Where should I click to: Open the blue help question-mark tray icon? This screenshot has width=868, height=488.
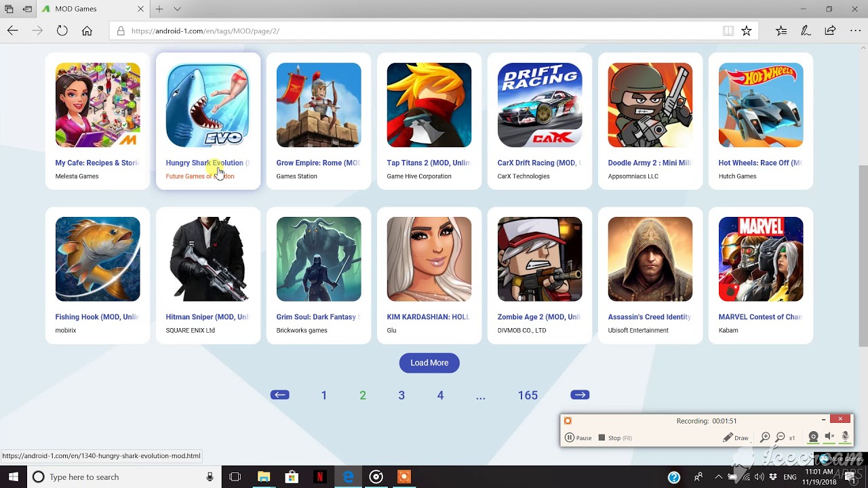point(674,477)
